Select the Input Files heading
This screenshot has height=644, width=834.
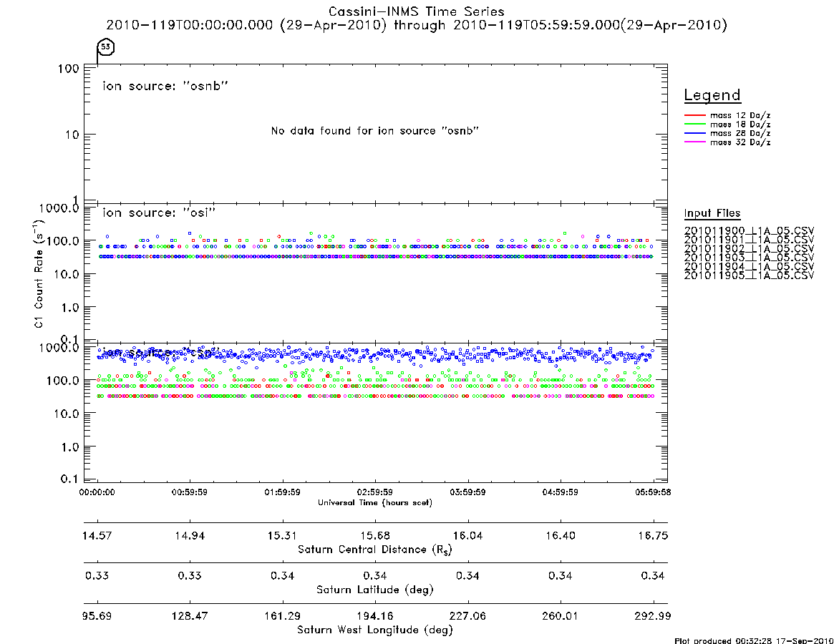(x=712, y=213)
